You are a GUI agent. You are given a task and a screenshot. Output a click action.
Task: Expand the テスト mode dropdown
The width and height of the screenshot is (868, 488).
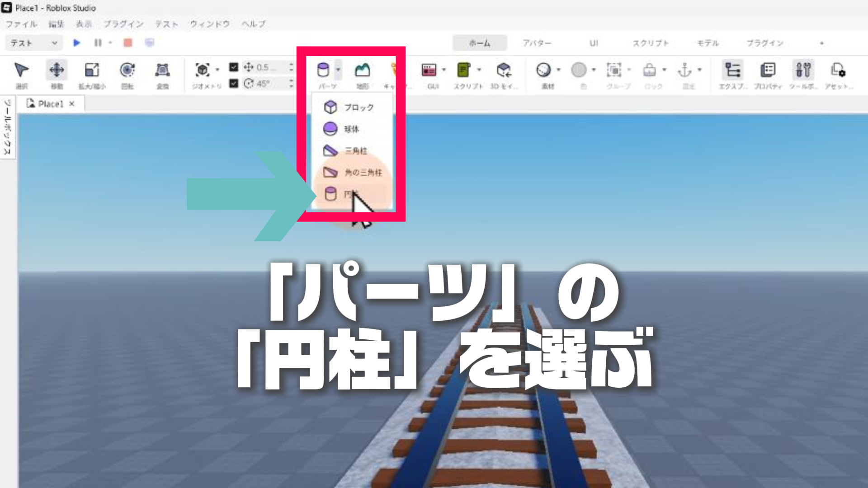click(54, 43)
